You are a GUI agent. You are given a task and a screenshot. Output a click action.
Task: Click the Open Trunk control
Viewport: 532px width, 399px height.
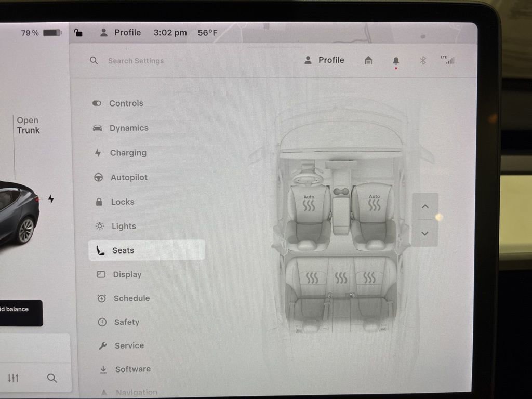(x=28, y=125)
